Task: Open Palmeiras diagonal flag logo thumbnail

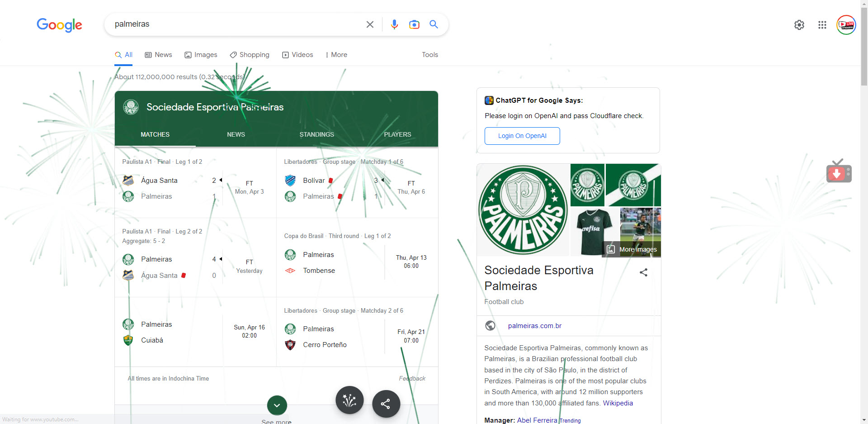Action: click(x=633, y=185)
